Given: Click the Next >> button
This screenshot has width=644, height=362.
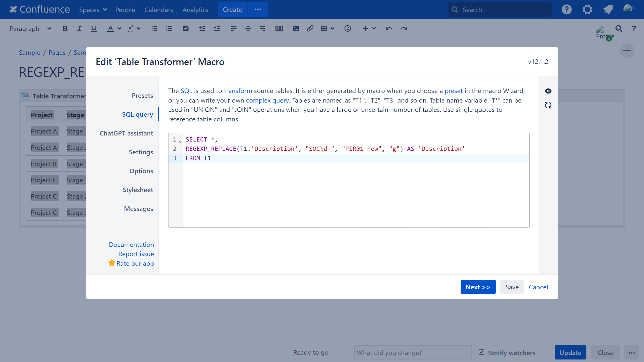Looking at the screenshot, I should coord(478,287).
